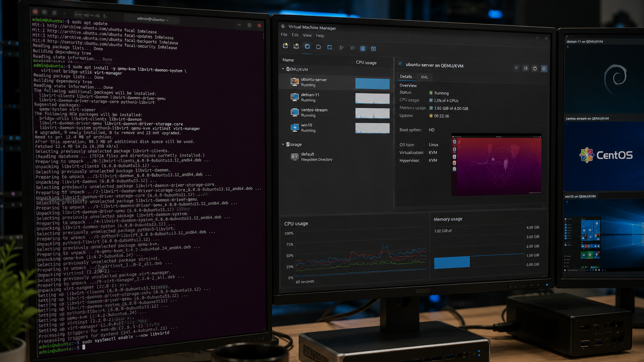Open the View menu in Virtual Machine Manager
The image size is (644, 362).
[x=307, y=35]
